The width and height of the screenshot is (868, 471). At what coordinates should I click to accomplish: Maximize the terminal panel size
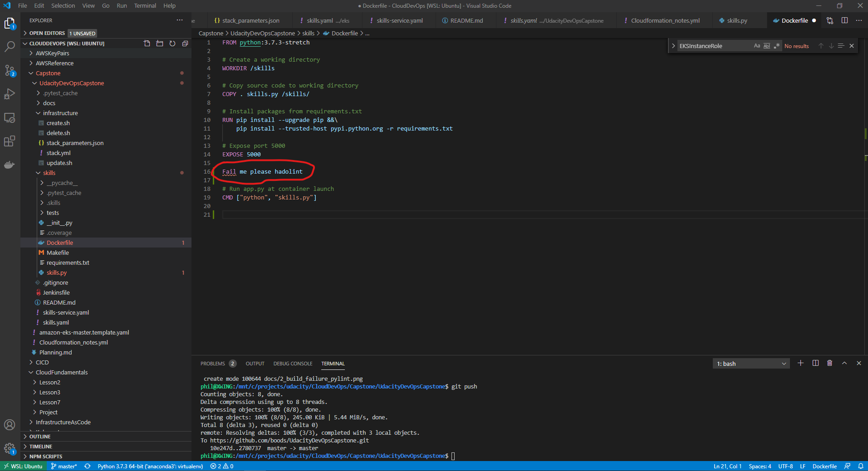844,363
